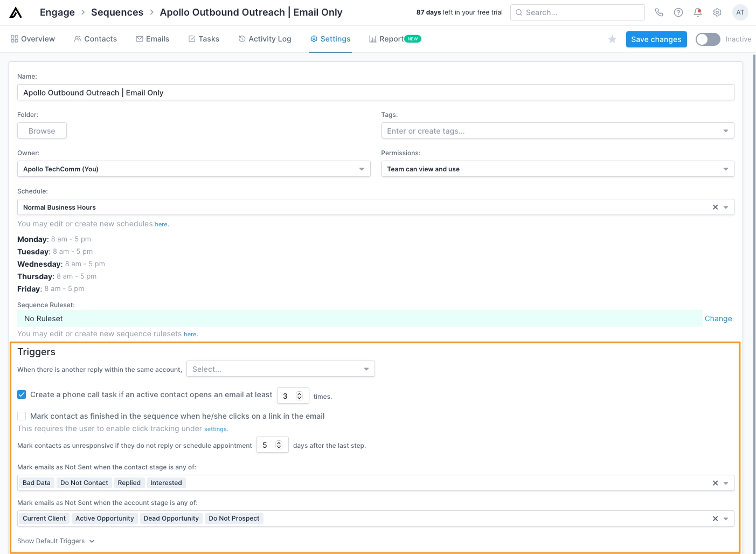Select the Do Not Contact stage tag
The image size is (756, 554).
coord(84,483)
